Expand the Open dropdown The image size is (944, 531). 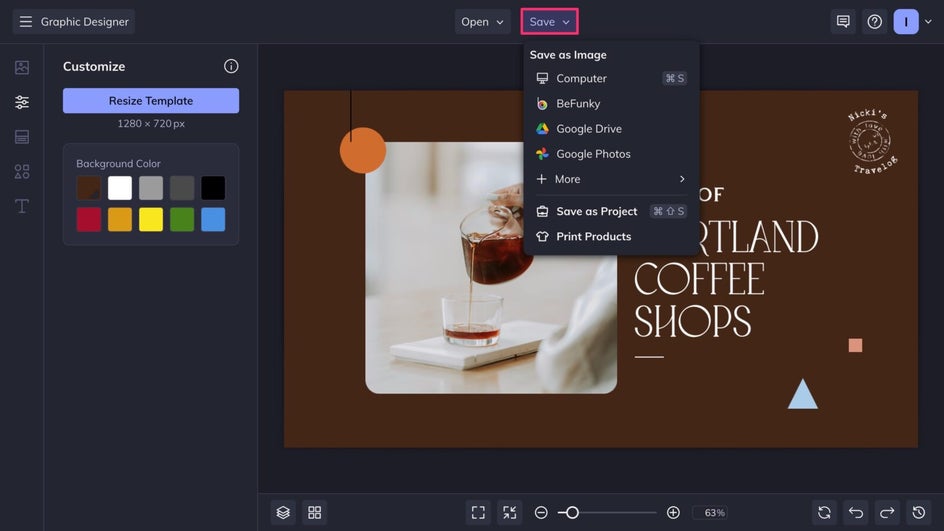(482, 22)
